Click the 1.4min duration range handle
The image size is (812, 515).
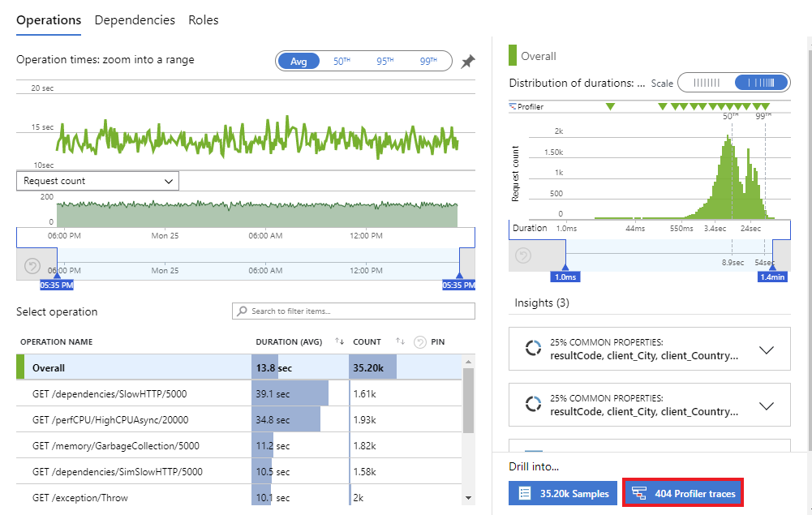[772, 277]
